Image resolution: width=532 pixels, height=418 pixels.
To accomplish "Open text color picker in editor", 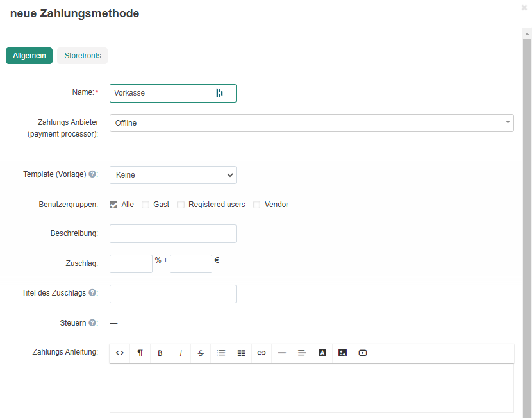I will point(322,353).
